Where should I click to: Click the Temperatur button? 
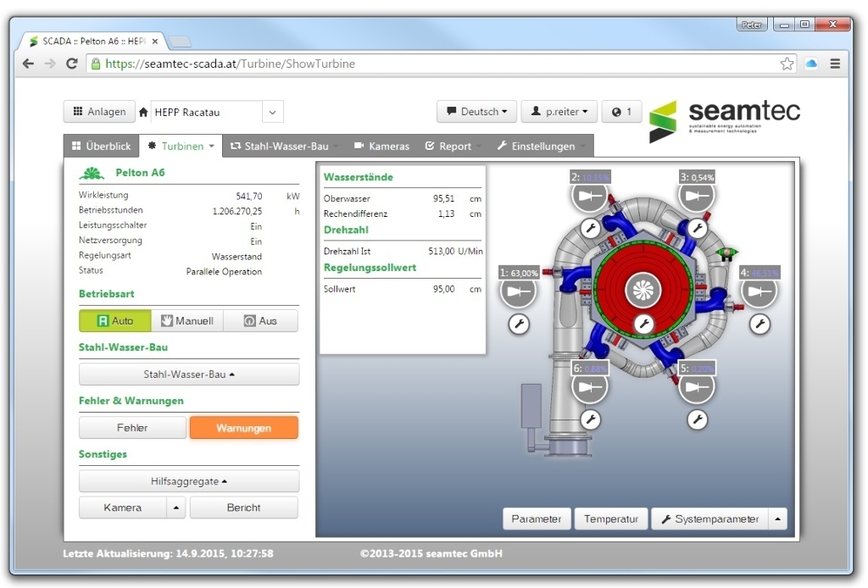611,519
